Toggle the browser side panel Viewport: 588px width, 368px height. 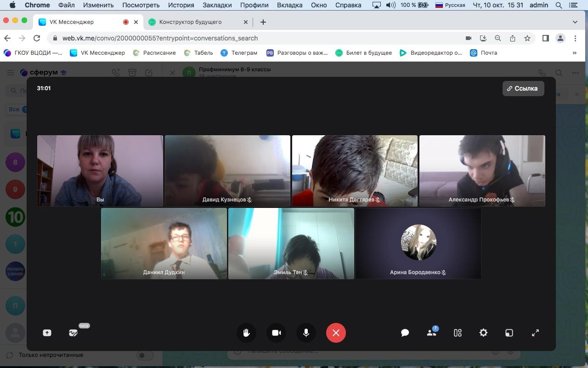point(545,38)
